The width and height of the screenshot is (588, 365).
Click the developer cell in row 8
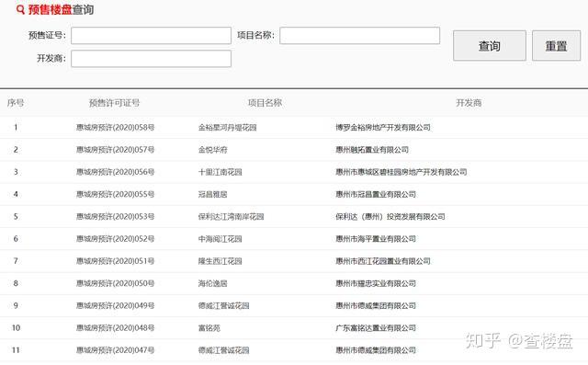[x=376, y=283]
